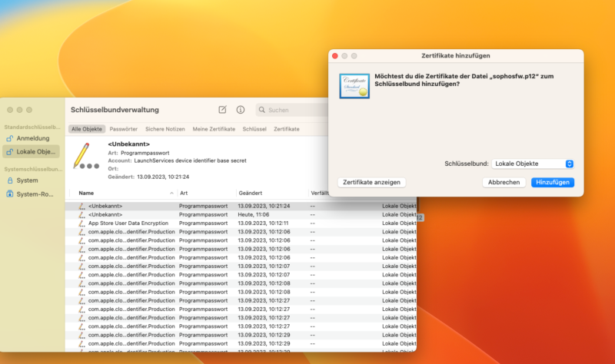
Task: Click the key icon of App Store User Data Encryption
Action: (x=81, y=223)
